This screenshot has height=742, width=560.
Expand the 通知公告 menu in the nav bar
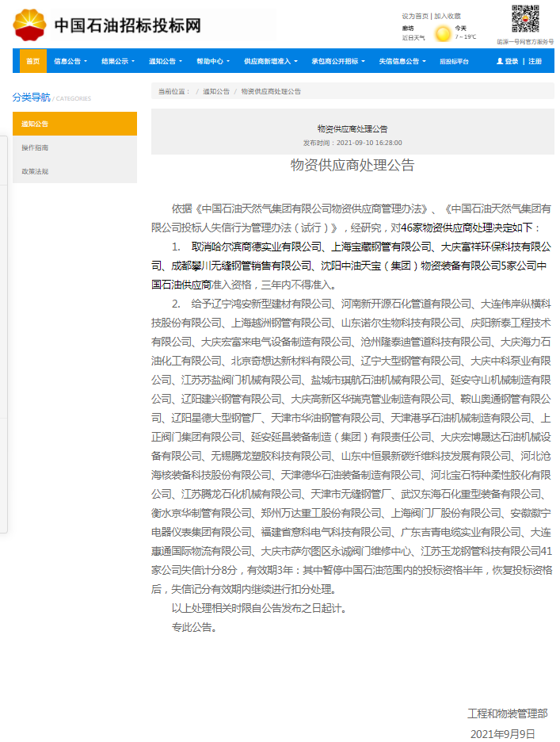click(165, 61)
